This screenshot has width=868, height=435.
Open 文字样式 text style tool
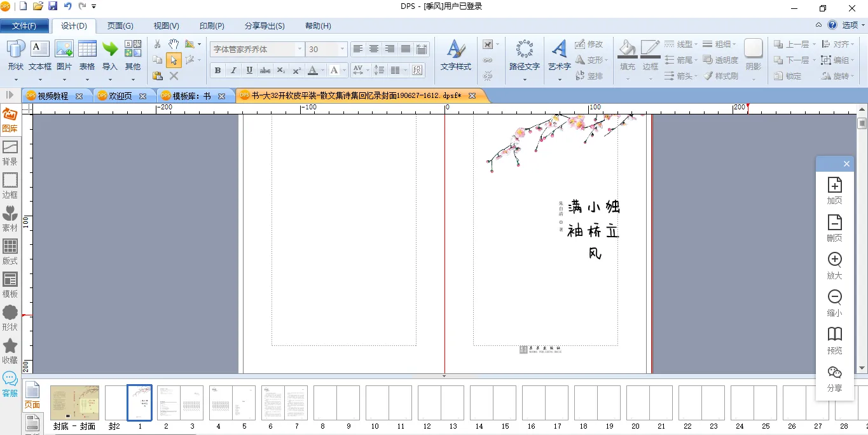[455, 55]
